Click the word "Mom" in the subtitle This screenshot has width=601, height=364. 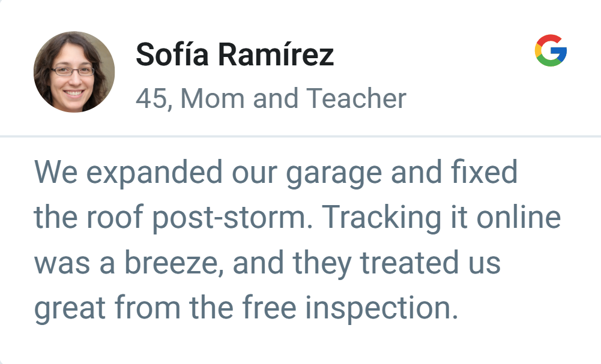(213, 98)
